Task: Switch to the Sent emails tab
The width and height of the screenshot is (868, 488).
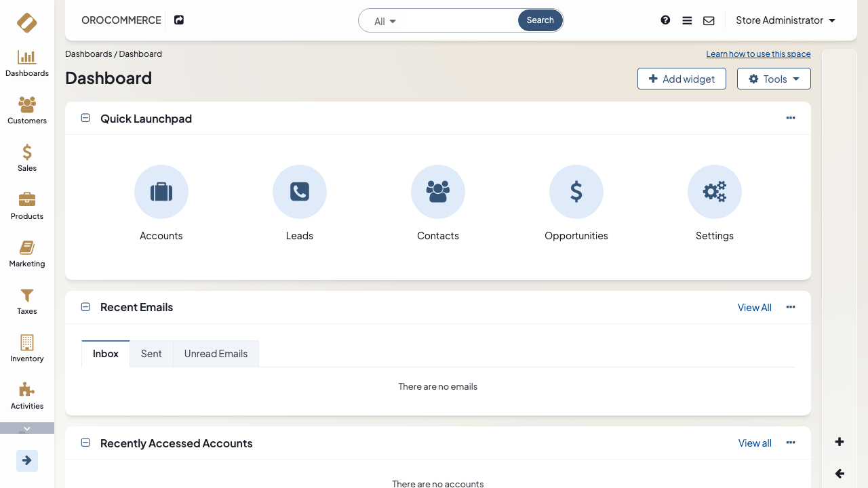Action: coord(151,354)
